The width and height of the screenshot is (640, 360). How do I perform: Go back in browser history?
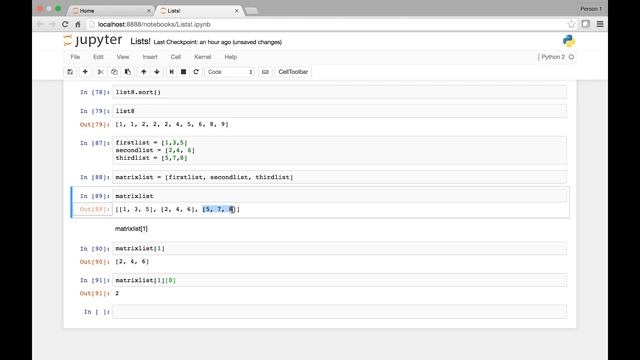(40, 24)
